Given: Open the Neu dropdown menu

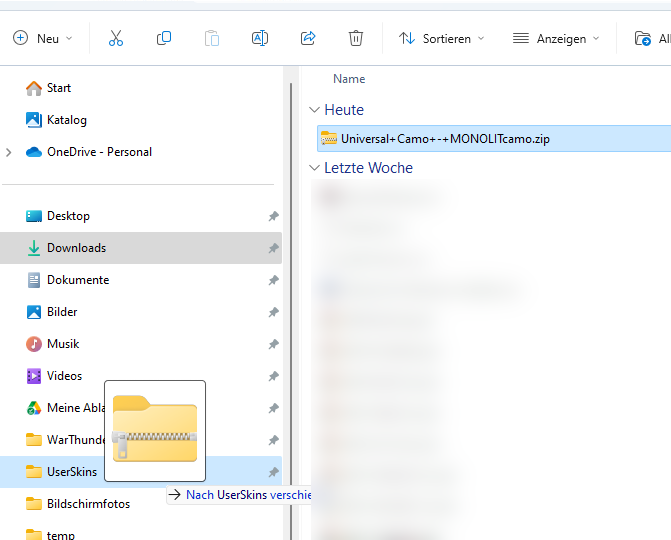Looking at the screenshot, I should click(43, 38).
